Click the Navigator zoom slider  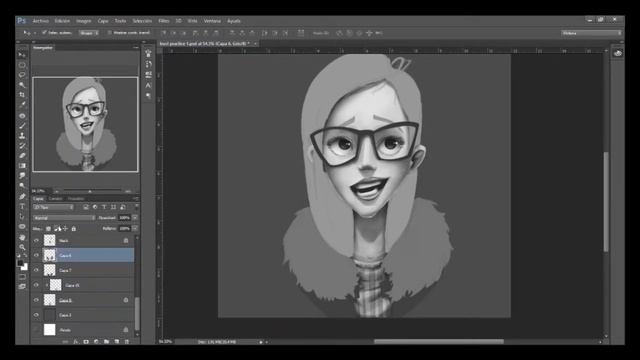[90, 191]
